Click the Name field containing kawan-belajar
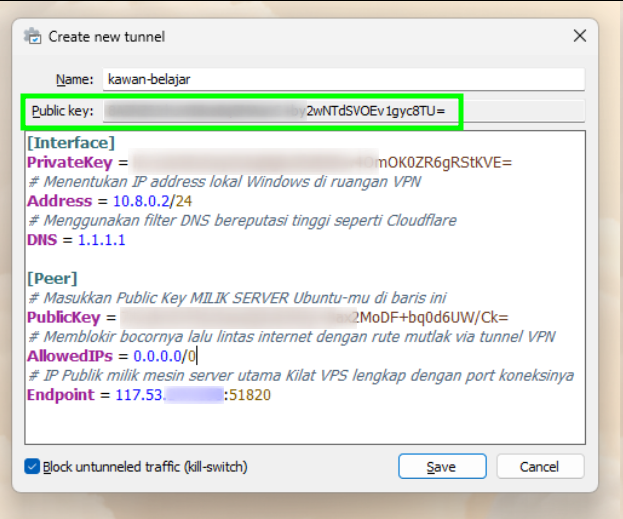The image size is (623, 519). click(x=344, y=79)
